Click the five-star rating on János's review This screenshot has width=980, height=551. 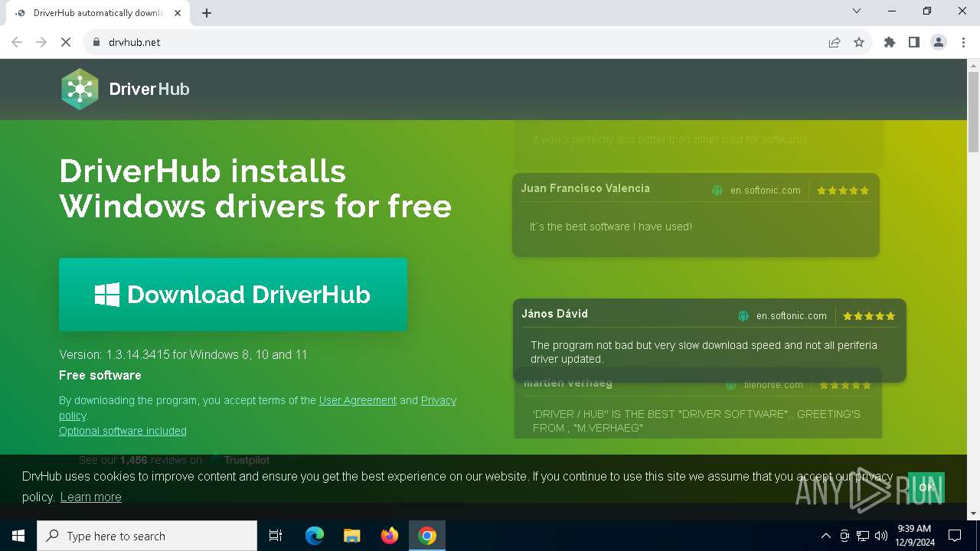869,315
